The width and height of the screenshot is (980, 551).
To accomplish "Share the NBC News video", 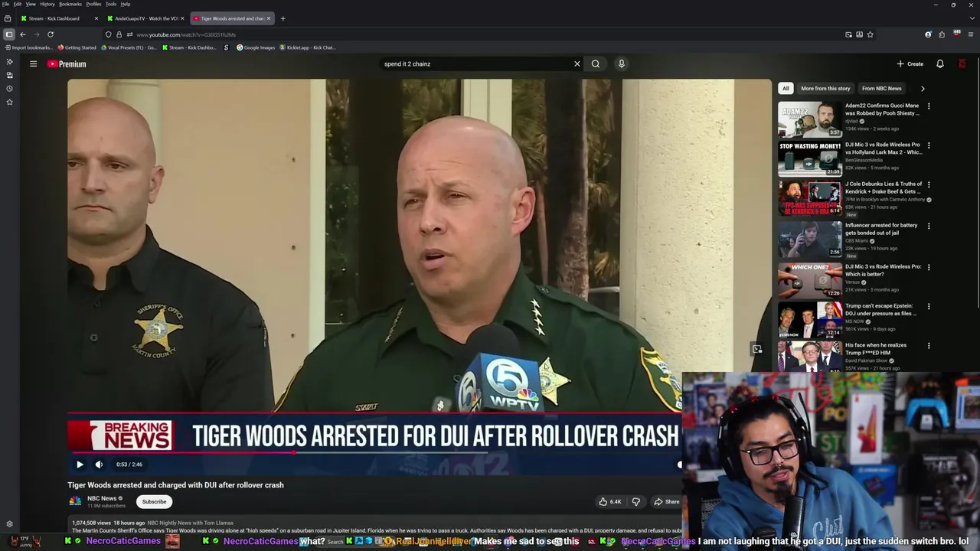I will point(666,502).
